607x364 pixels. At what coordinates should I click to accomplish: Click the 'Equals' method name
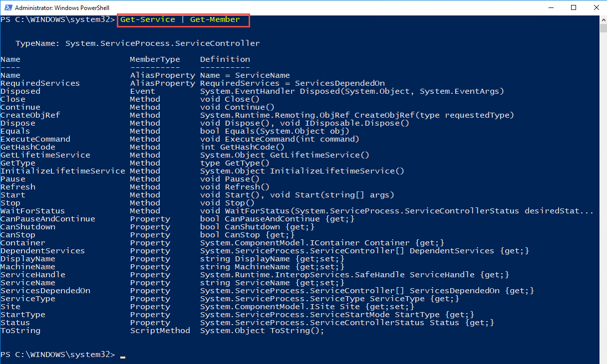(15, 131)
